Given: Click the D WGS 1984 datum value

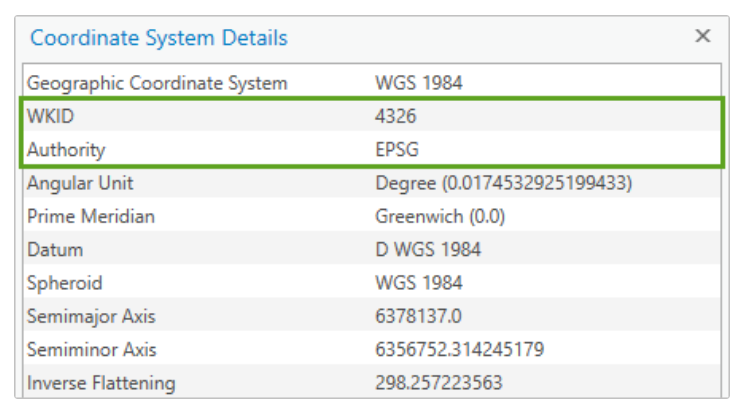Looking at the screenshot, I should [x=428, y=250].
